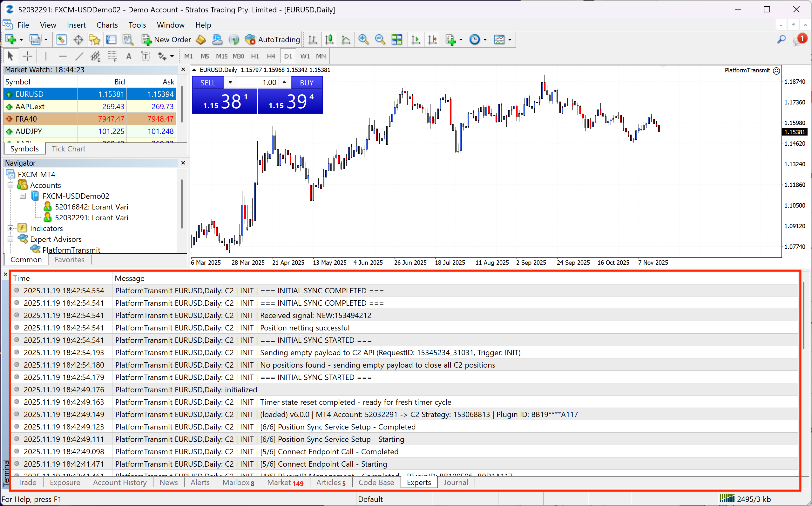This screenshot has height=506, width=812.
Task: Open the Charts menu
Action: (x=107, y=25)
